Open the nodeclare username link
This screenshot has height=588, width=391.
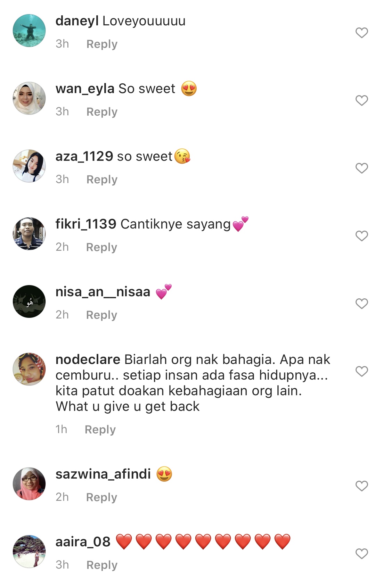pos(88,359)
